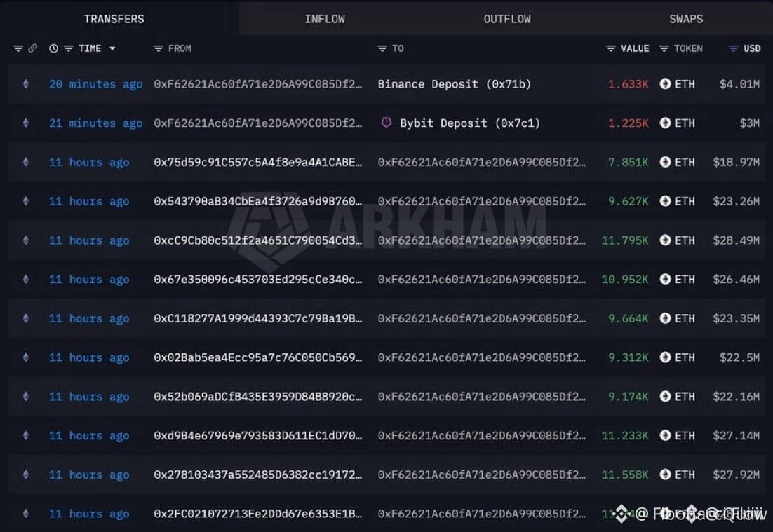Open recipient address in the $18.97M row

(482, 162)
